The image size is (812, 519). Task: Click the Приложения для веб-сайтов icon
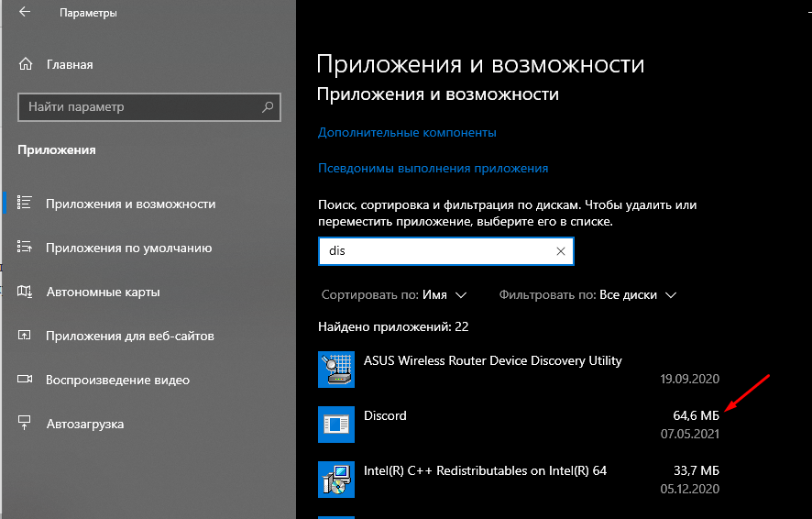26,336
